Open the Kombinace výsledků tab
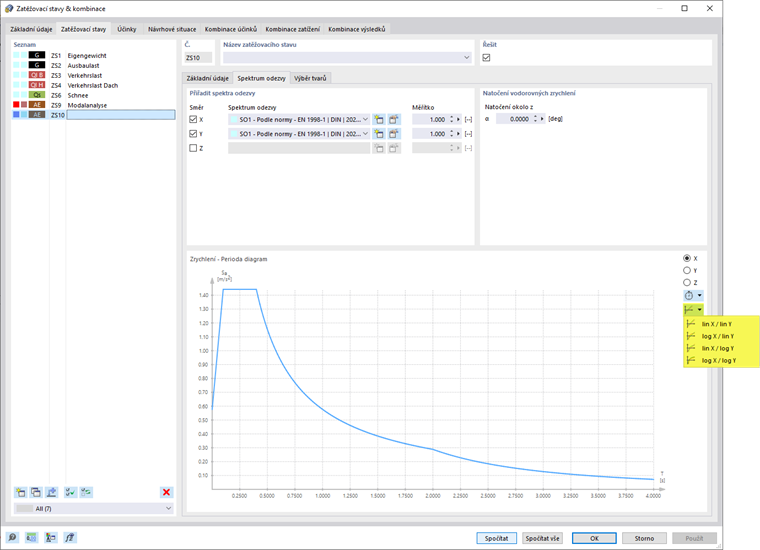The height and width of the screenshot is (550, 760). pos(357,29)
